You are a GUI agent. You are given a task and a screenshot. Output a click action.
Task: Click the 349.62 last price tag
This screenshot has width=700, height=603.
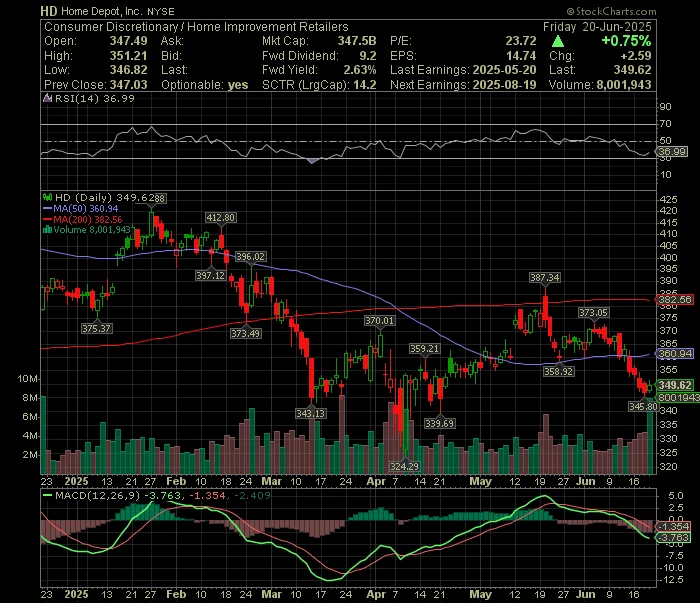click(674, 385)
